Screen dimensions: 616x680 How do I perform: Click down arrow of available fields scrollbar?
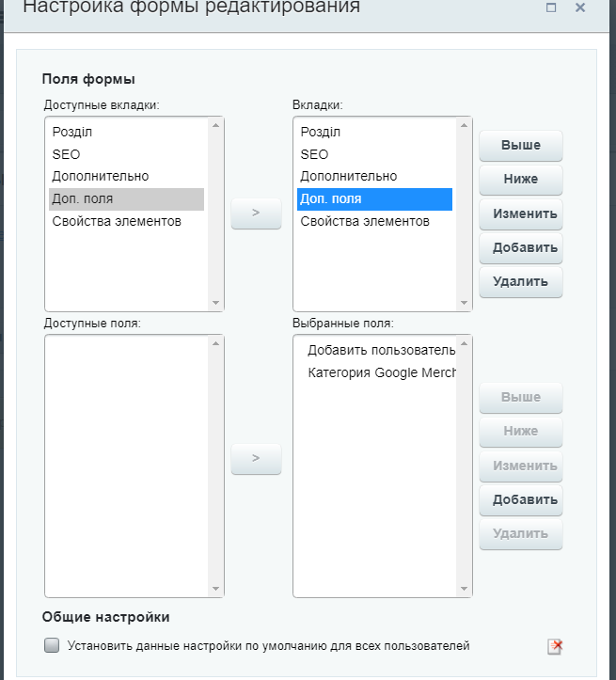[216, 589]
